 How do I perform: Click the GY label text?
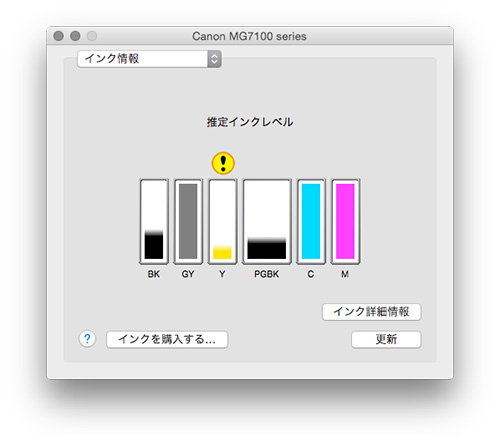tap(188, 274)
